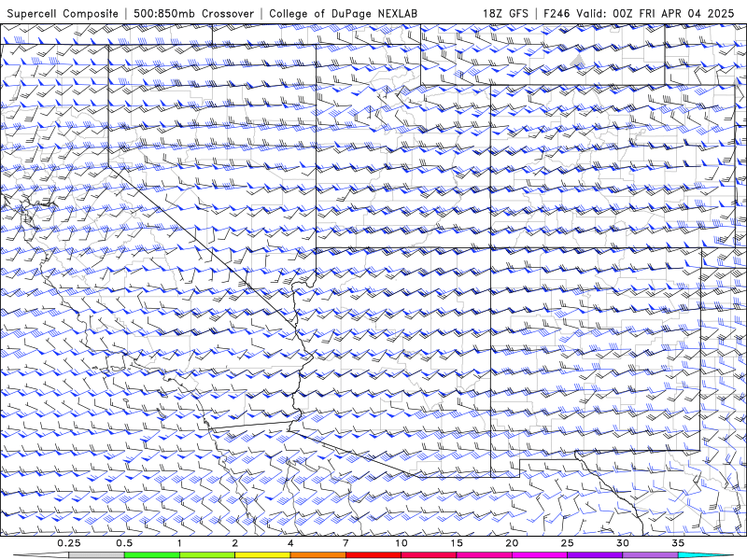This screenshot has width=747, height=560.
Task: Select the orange 4–7 color bar segment
Action: pyautogui.click(x=318, y=555)
